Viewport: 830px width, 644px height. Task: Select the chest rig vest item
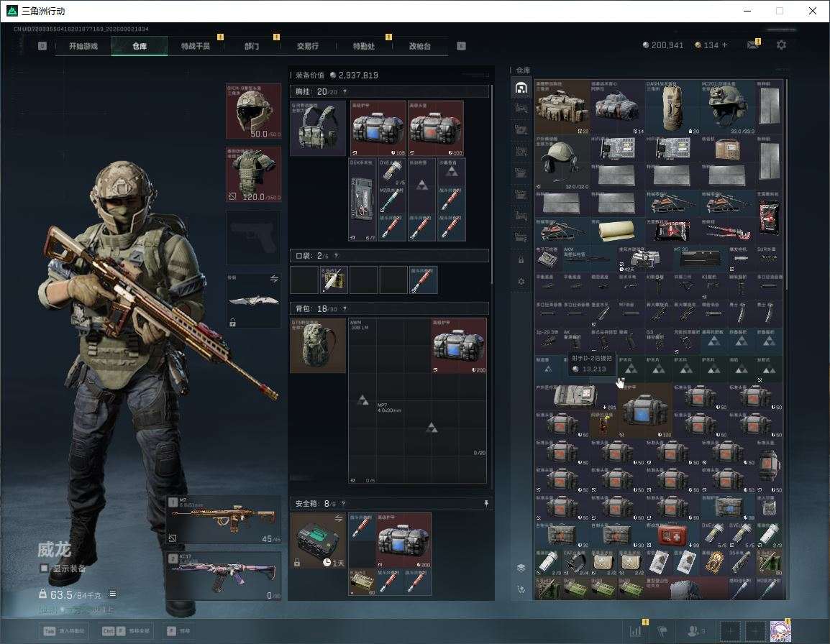pyautogui.click(x=318, y=128)
